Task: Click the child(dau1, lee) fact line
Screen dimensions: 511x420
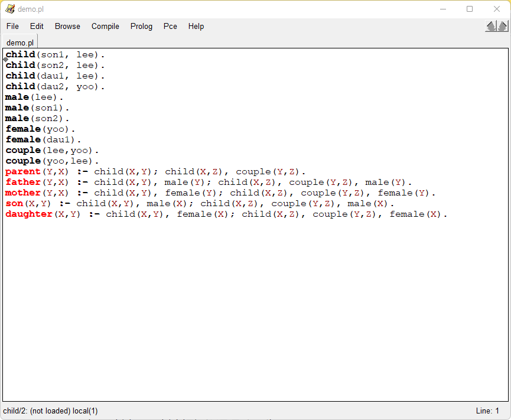Action: (x=55, y=76)
